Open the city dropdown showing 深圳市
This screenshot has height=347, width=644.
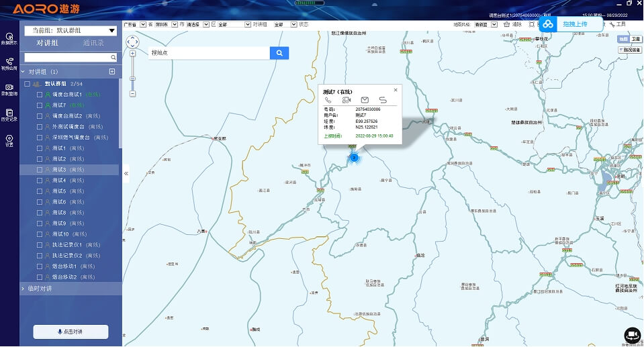coord(166,25)
